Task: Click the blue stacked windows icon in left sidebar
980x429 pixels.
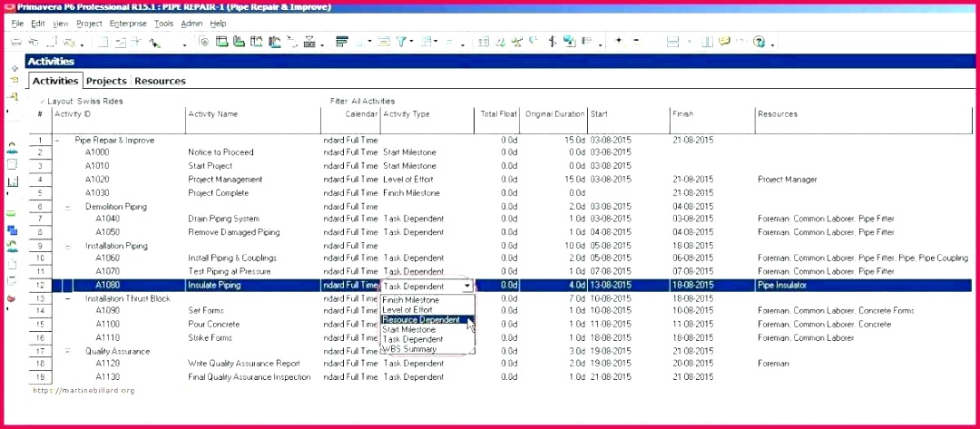Action: tap(12, 230)
